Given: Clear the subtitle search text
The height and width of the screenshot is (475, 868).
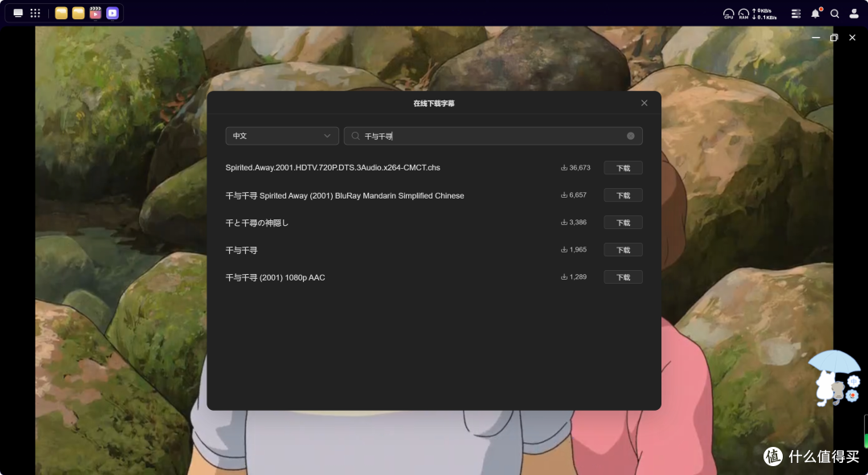Looking at the screenshot, I should point(631,136).
